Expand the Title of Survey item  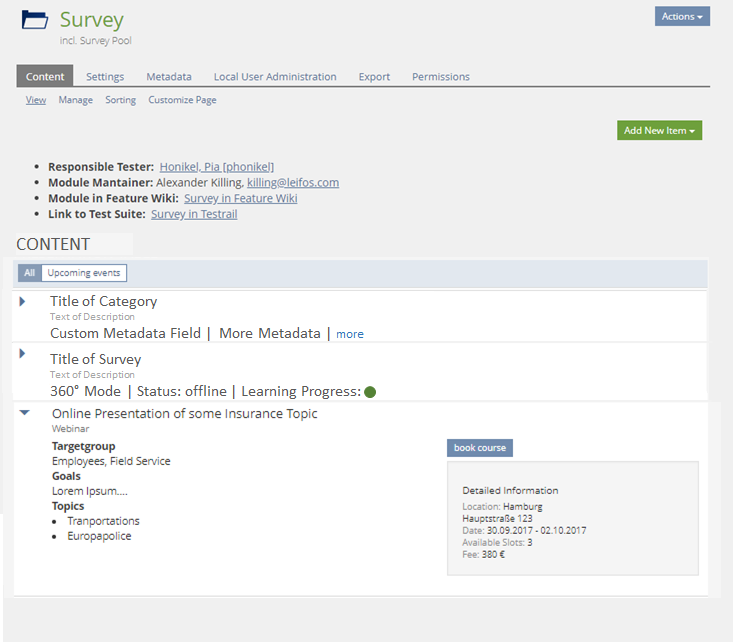(22, 354)
